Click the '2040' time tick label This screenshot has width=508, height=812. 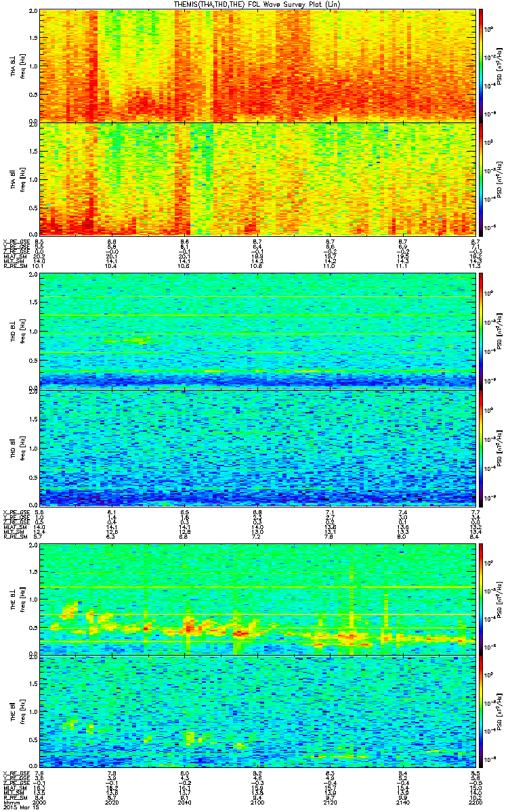[185, 802]
